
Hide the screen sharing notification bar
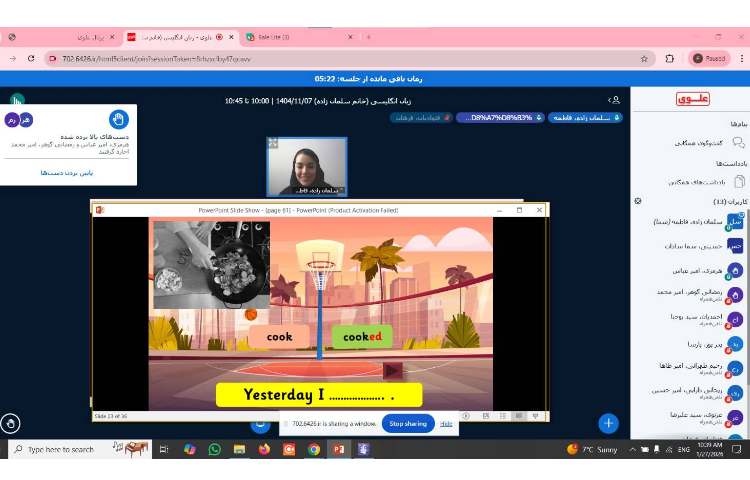click(x=446, y=424)
